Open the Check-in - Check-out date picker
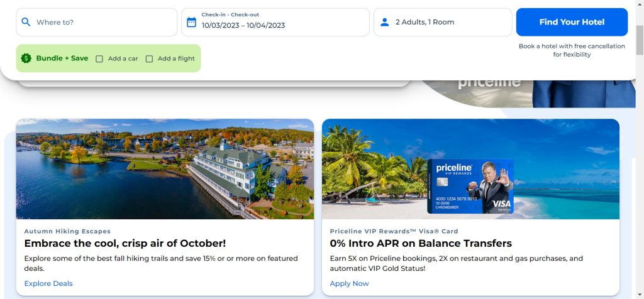Image resolution: width=644 pixels, height=299 pixels. click(275, 22)
